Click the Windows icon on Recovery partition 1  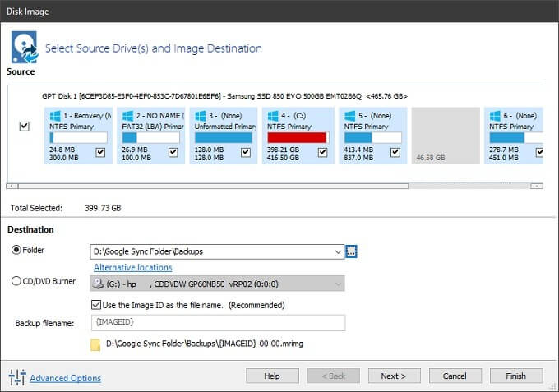[56, 116]
